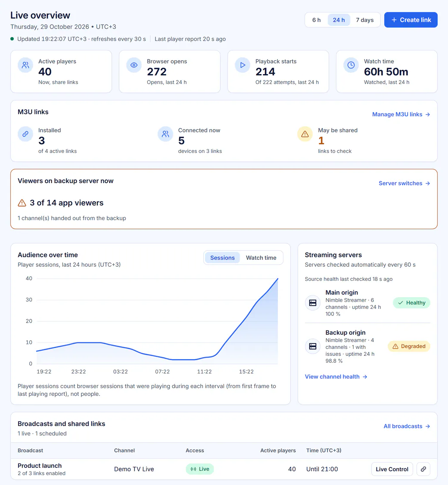Click the Channel column header

point(124,451)
